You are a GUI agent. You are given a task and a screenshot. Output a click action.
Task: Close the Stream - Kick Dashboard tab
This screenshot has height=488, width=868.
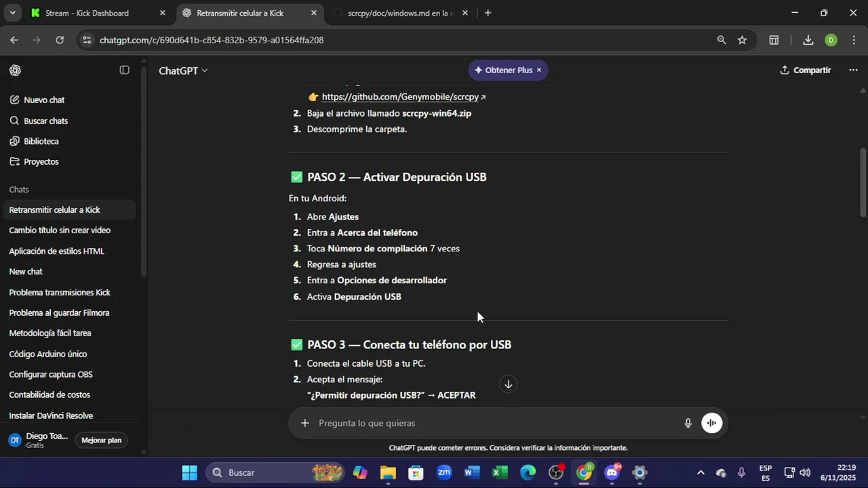(162, 13)
